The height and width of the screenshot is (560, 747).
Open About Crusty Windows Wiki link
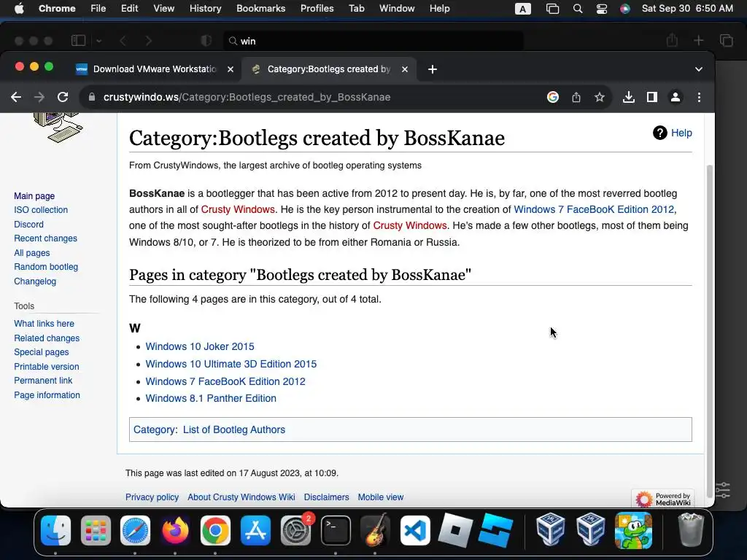(x=241, y=497)
